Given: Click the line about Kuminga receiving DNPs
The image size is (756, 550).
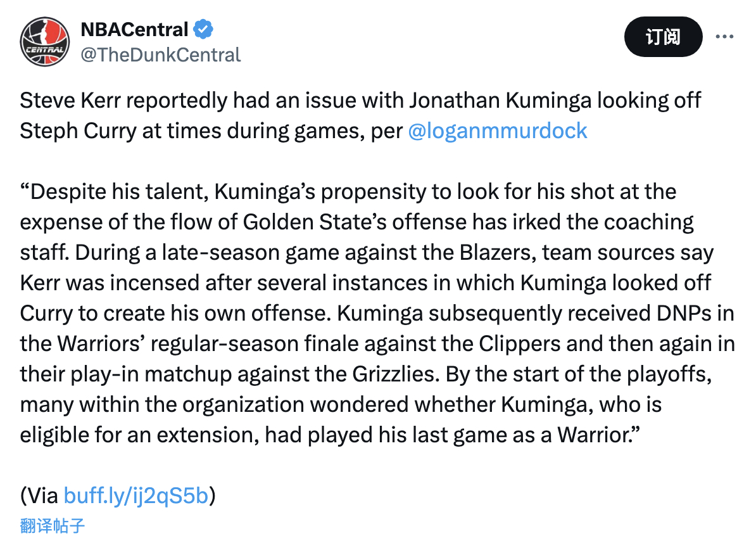Looking at the screenshot, I should (x=377, y=314).
